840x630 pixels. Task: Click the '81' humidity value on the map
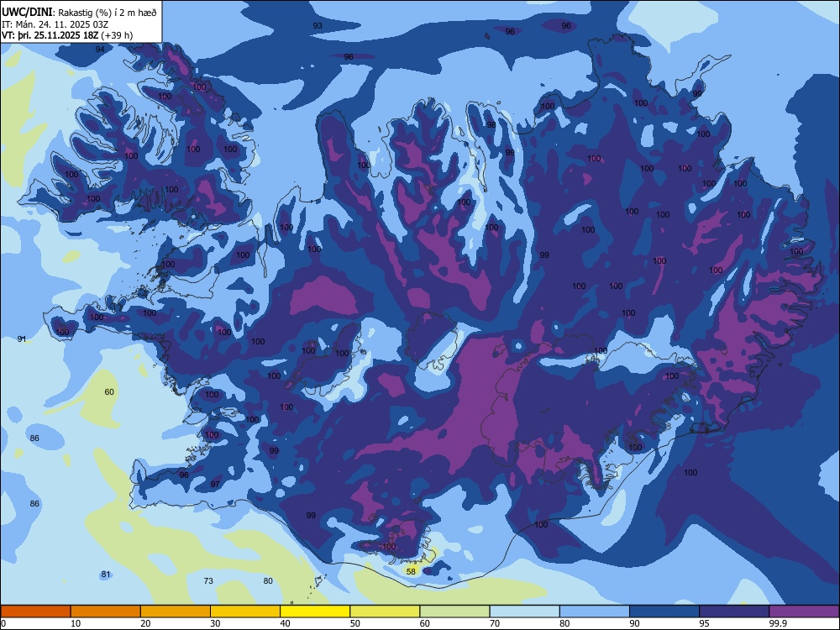tap(106, 575)
